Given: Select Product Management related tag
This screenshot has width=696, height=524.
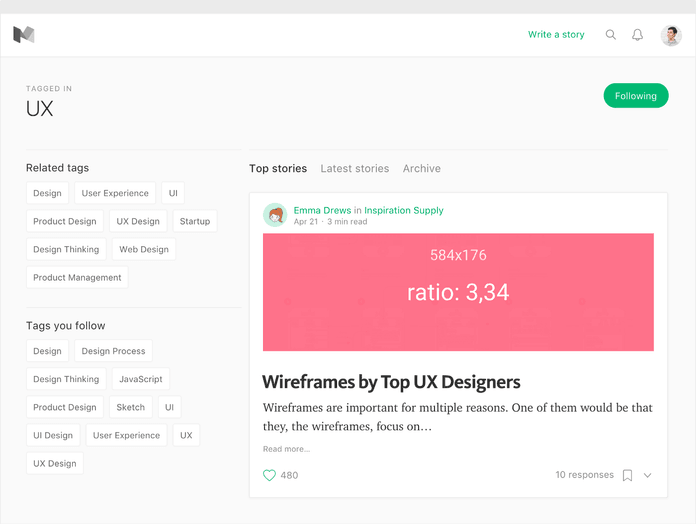Looking at the screenshot, I should 77,278.
